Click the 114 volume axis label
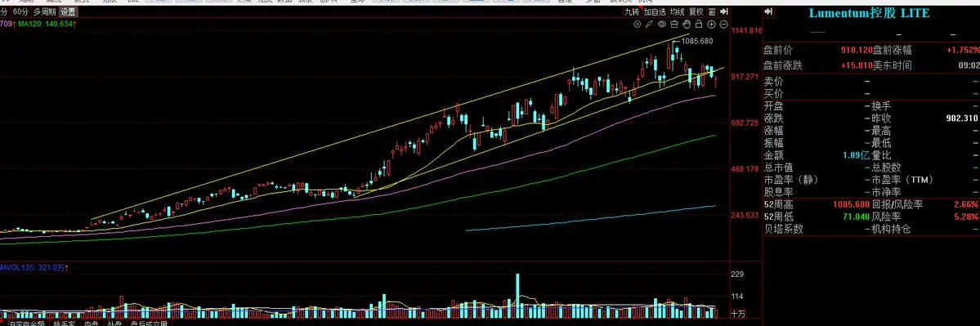Image resolution: width=980 pixels, height=326 pixels. 738,297
